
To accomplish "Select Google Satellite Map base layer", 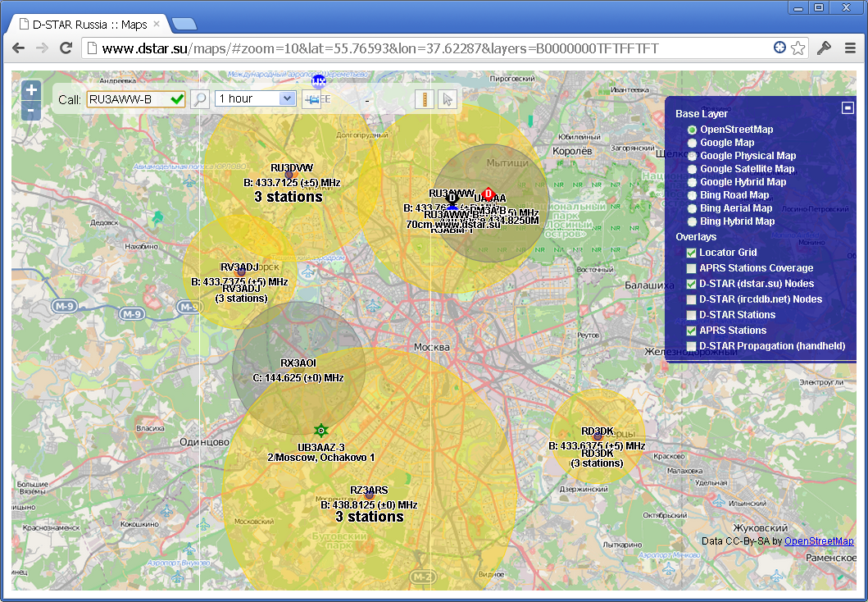I will click(x=692, y=169).
